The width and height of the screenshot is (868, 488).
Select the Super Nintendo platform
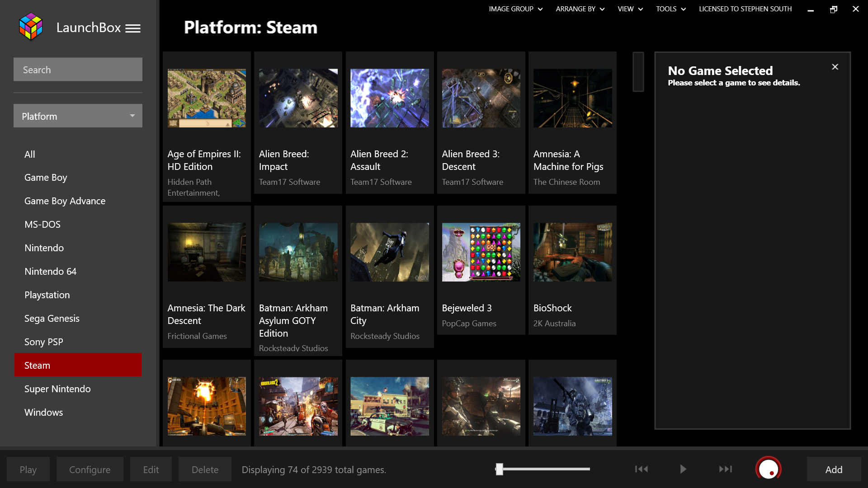coord(78,389)
